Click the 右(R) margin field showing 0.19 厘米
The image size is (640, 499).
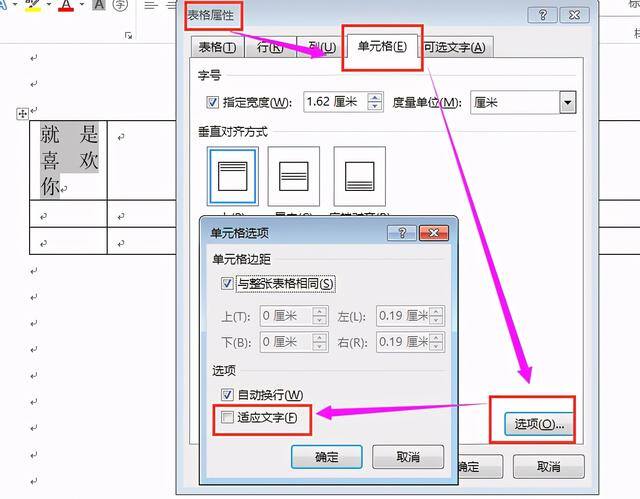coord(403,342)
